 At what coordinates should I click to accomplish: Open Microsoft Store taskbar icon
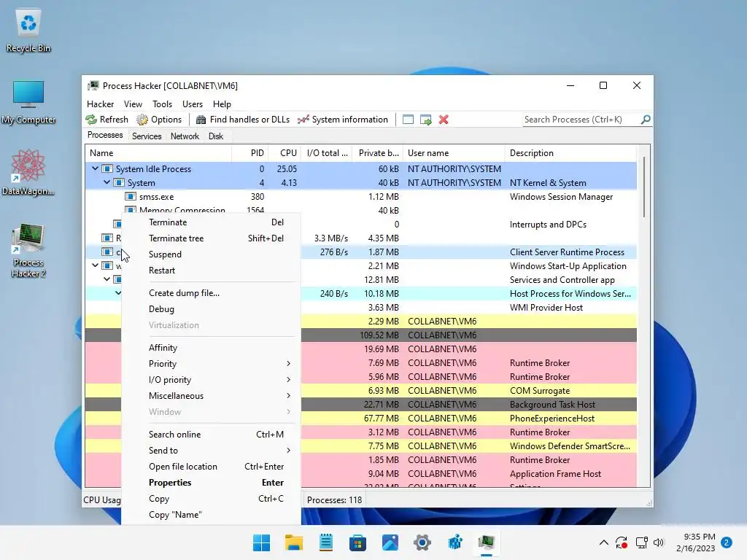pos(357,542)
